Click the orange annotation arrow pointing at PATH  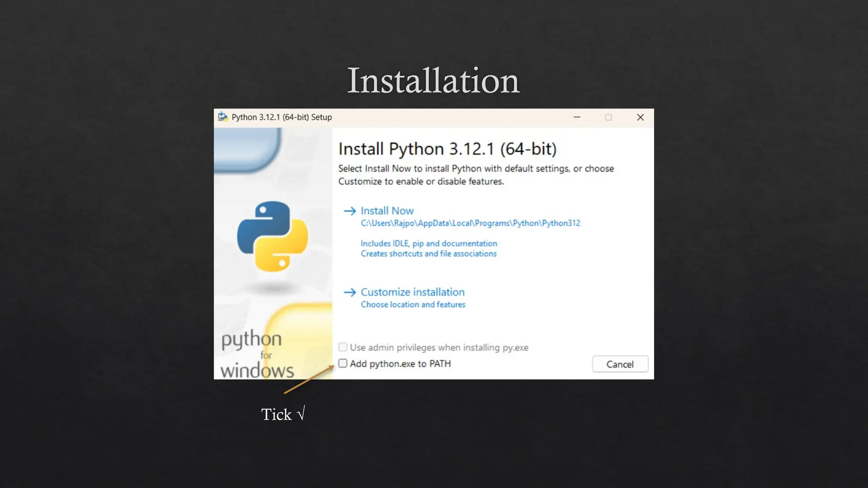point(309,380)
